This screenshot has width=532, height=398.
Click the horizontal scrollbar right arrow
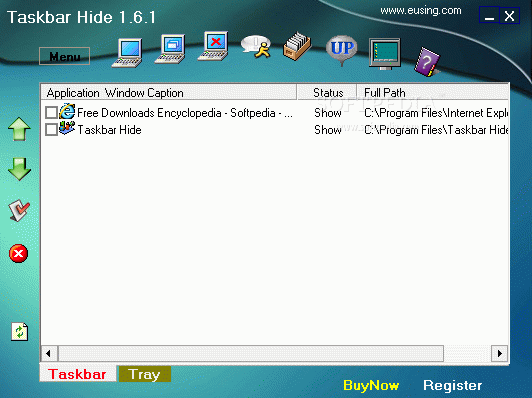click(500, 354)
